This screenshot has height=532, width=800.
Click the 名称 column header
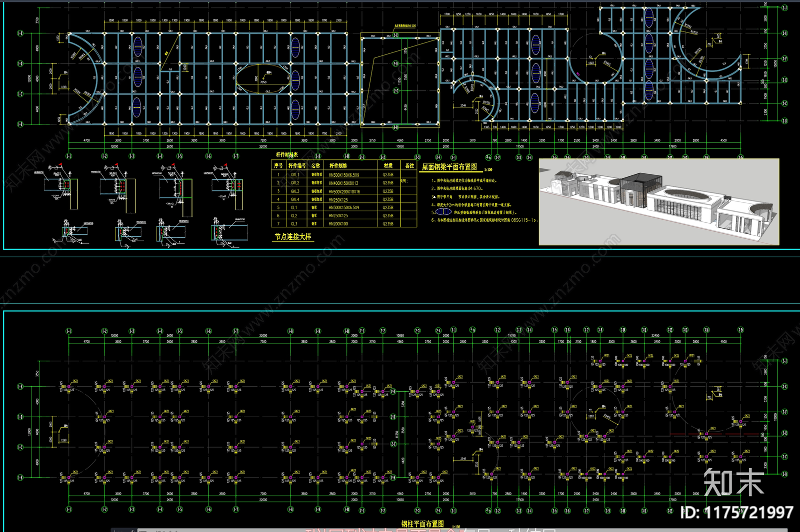tap(316, 165)
